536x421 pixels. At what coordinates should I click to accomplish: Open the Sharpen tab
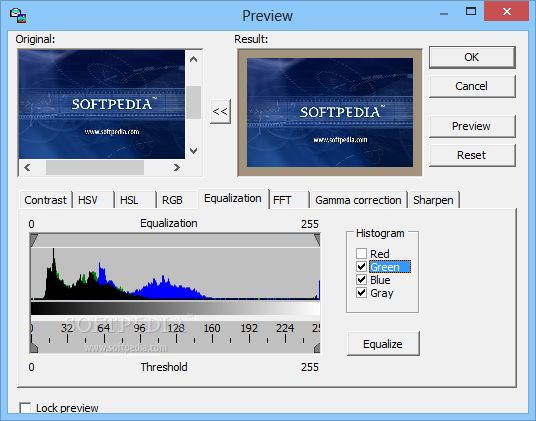[x=433, y=200]
